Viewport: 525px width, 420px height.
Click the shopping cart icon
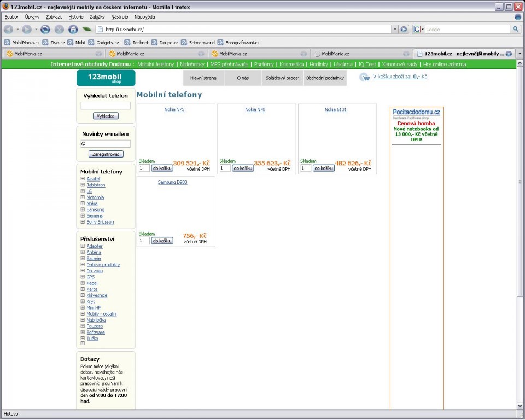(x=365, y=77)
